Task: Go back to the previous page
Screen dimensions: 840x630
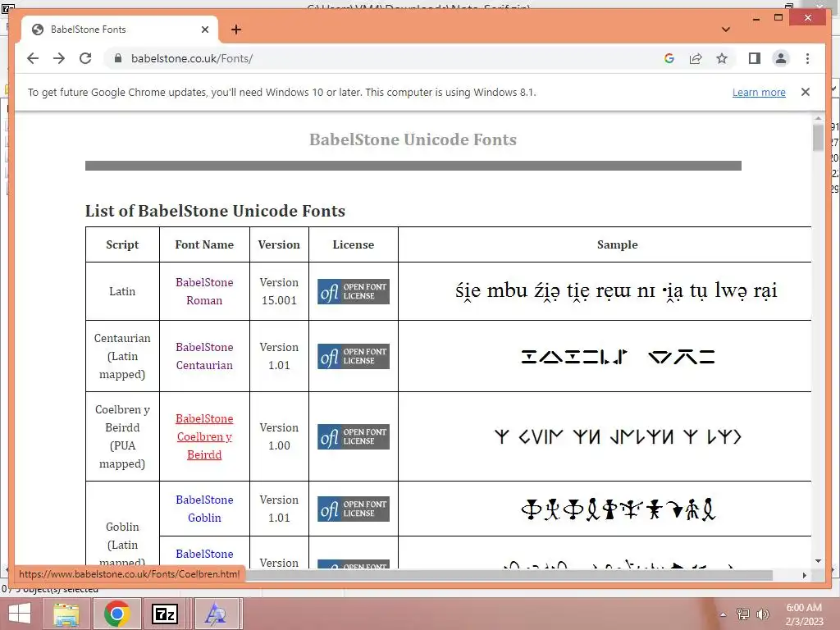Action: tap(33, 58)
